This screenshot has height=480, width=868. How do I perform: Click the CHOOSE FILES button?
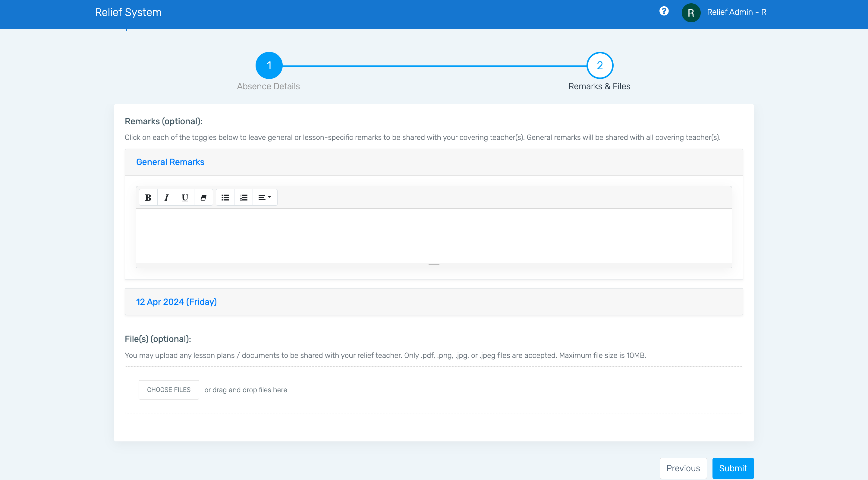click(168, 390)
